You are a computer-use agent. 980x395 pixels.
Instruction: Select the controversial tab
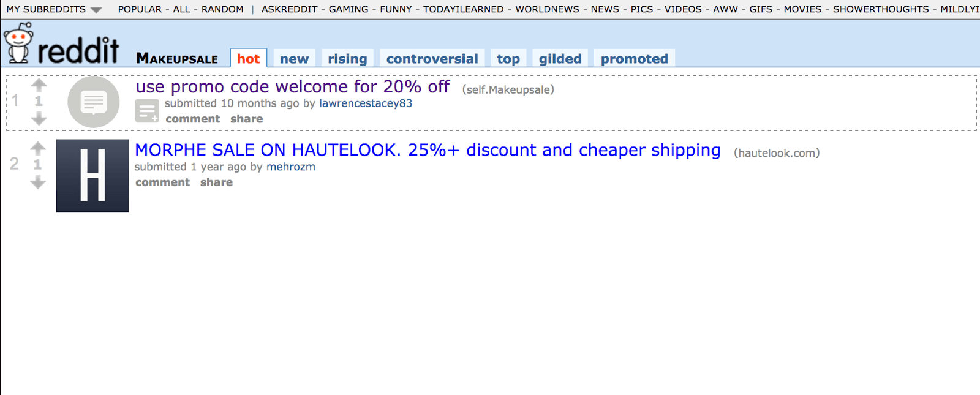coord(432,59)
